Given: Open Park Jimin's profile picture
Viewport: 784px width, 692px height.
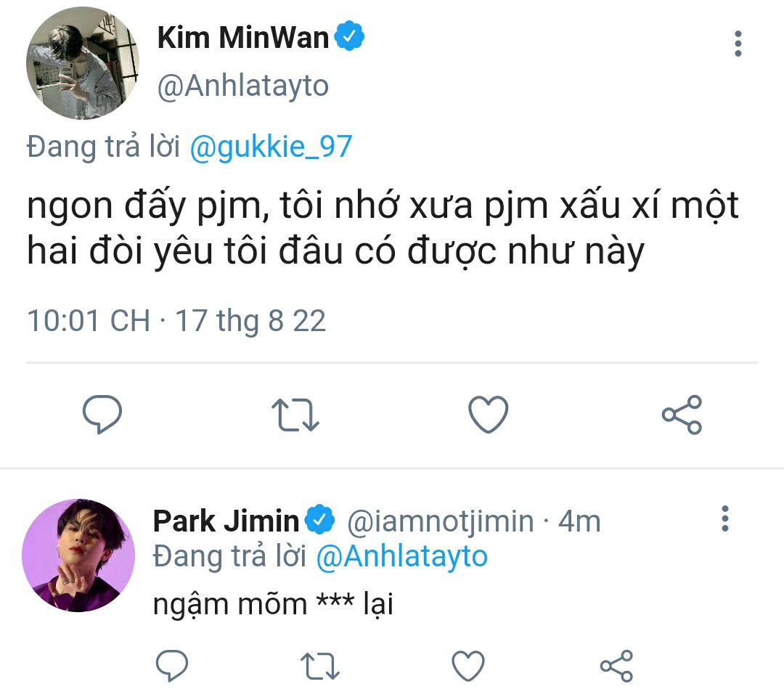Looking at the screenshot, I should pos(78,555).
